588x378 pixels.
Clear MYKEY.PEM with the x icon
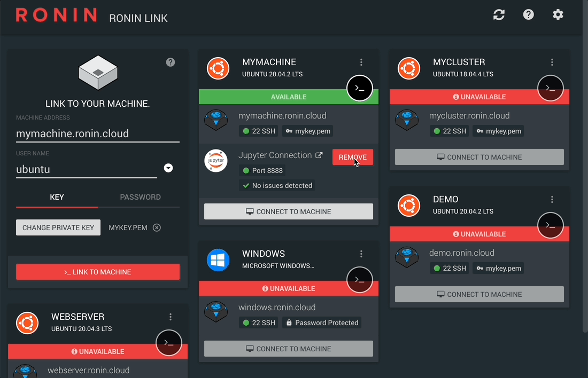(157, 228)
